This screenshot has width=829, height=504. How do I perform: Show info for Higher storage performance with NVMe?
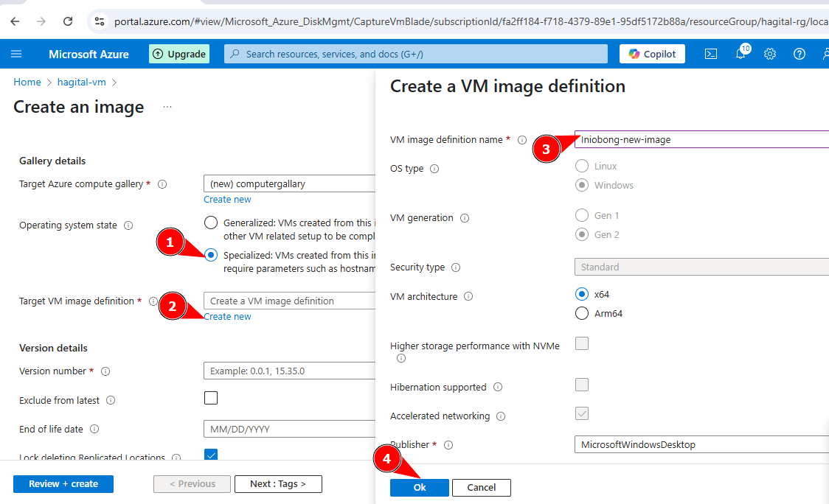click(401, 358)
